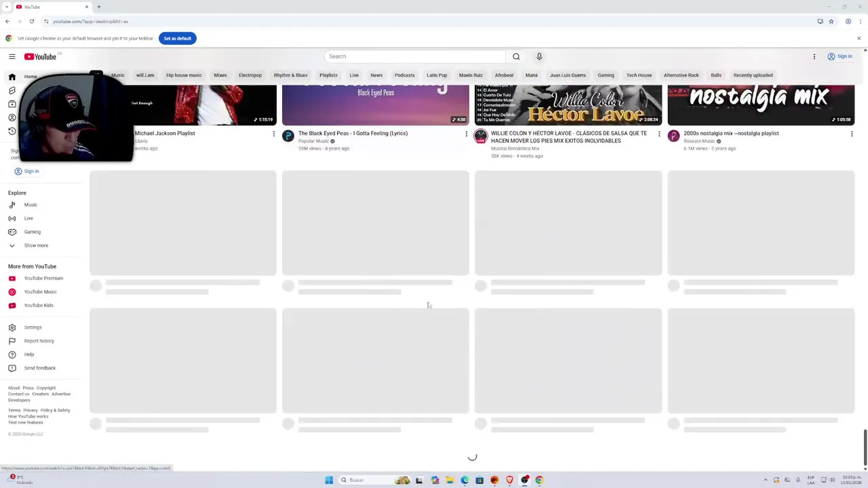The height and width of the screenshot is (488, 868).
Task: Select the Latin Pop chip
Action: (x=437, y=75)
